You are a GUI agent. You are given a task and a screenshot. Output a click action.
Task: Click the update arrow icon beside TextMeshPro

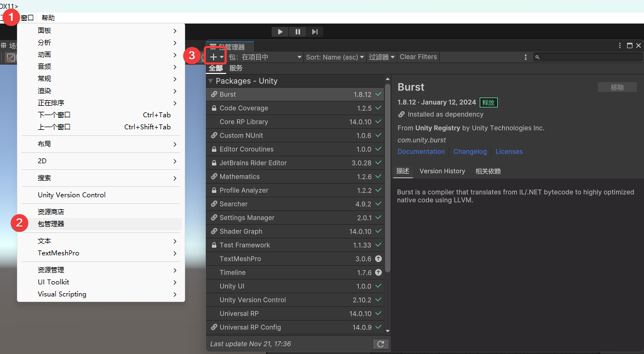[378, 259]
